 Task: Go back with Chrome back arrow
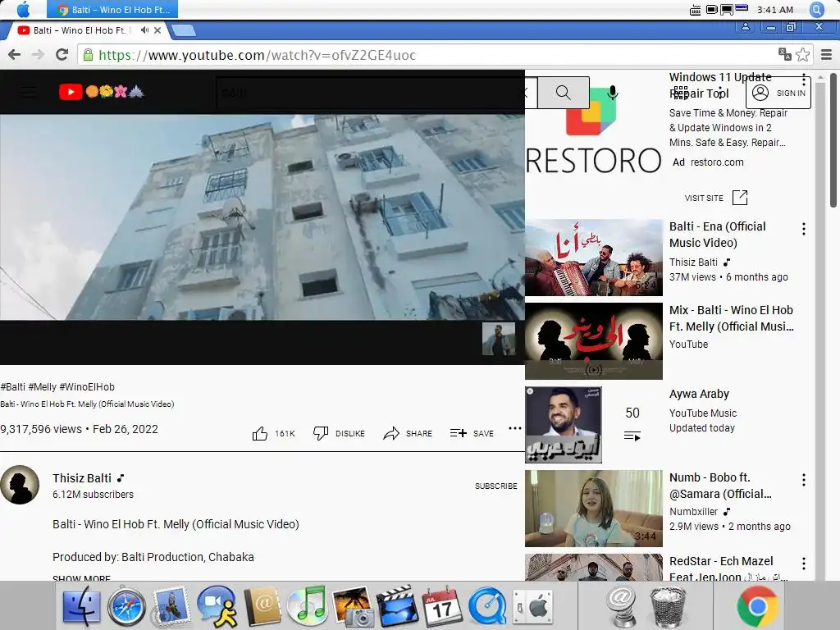pyautogui.click(x=15, y=55)
